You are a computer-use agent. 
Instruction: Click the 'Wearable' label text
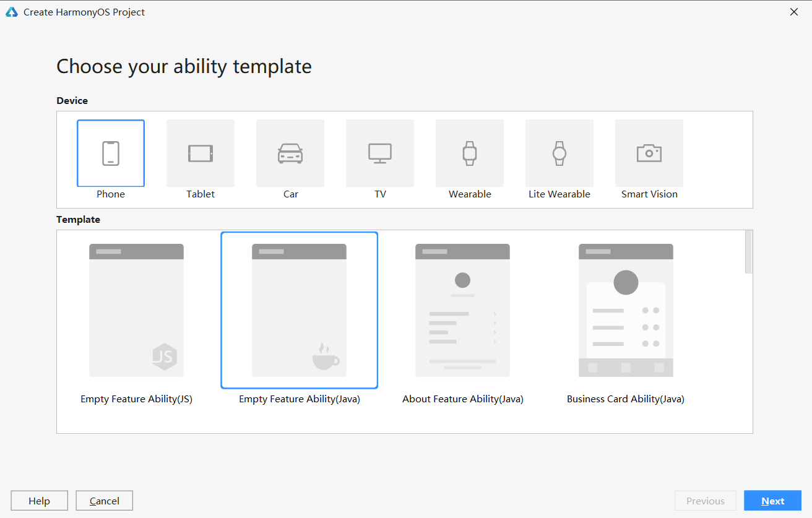pos(470,194)
